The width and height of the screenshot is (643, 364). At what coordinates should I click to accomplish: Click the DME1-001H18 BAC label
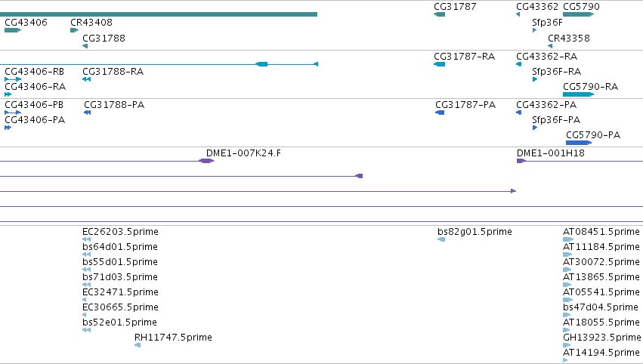click(x=550, y=153)
